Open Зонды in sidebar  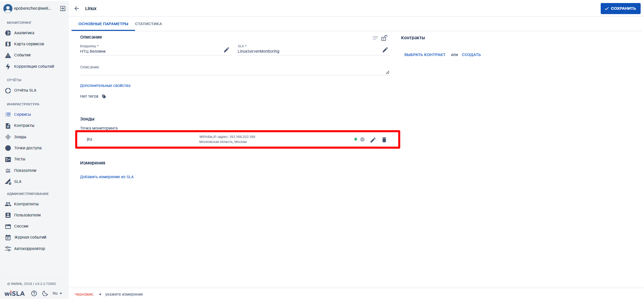20,137
